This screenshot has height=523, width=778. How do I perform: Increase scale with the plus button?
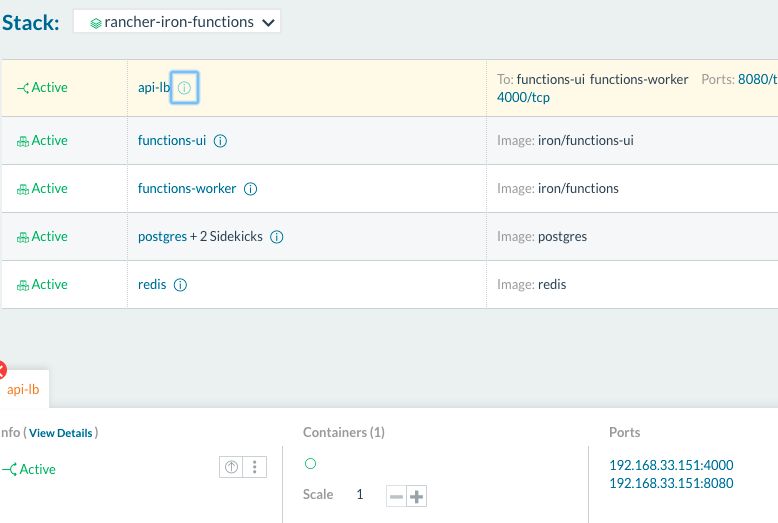[x=416, y=496]
